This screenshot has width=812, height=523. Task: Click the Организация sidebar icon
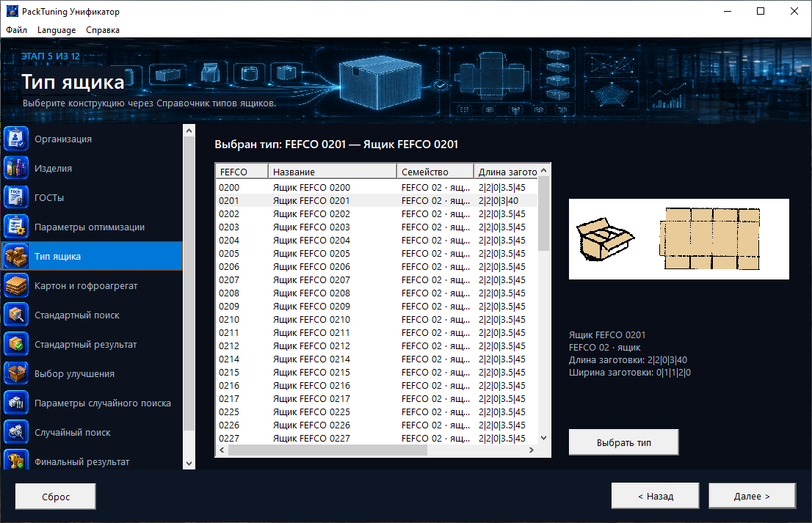click(x=16, y=139)
